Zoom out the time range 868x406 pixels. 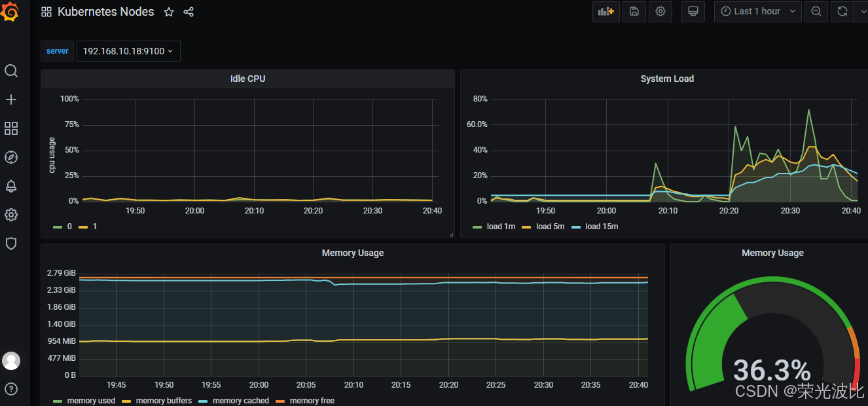tap(816, 11)
